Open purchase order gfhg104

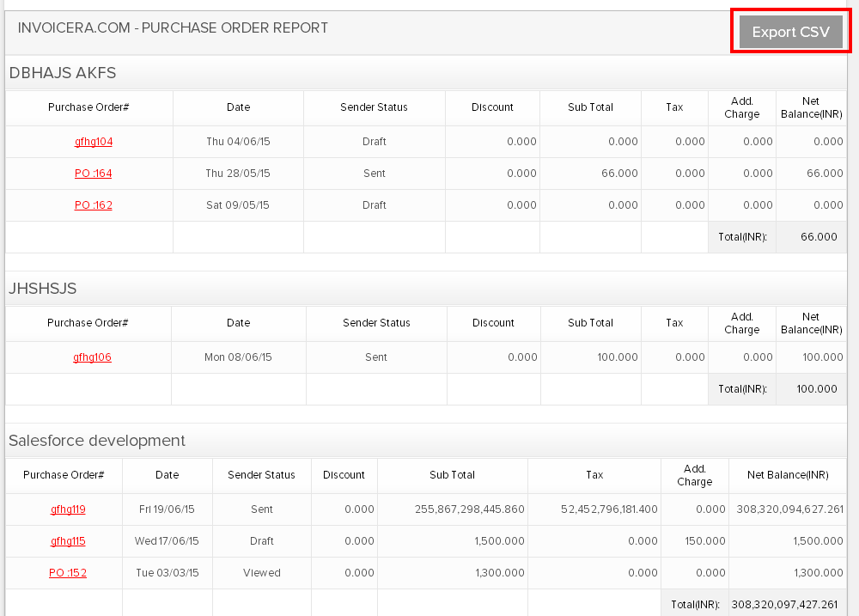[94, 142]
